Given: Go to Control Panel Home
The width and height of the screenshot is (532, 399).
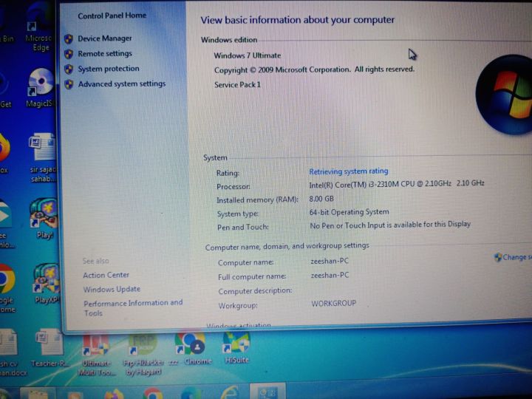Looking at the screenshot, I should tap(112, 16).
